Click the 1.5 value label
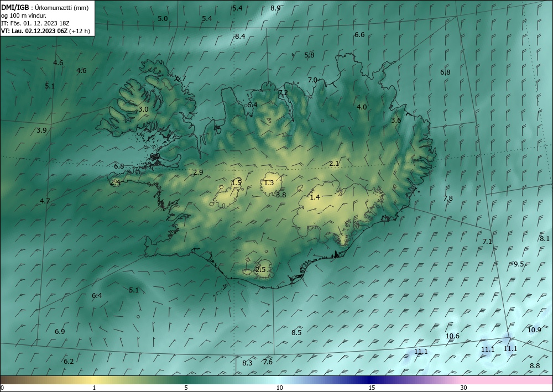Image resolution: width=553 pixels, height=392 pixels. (x=236, y=182)
